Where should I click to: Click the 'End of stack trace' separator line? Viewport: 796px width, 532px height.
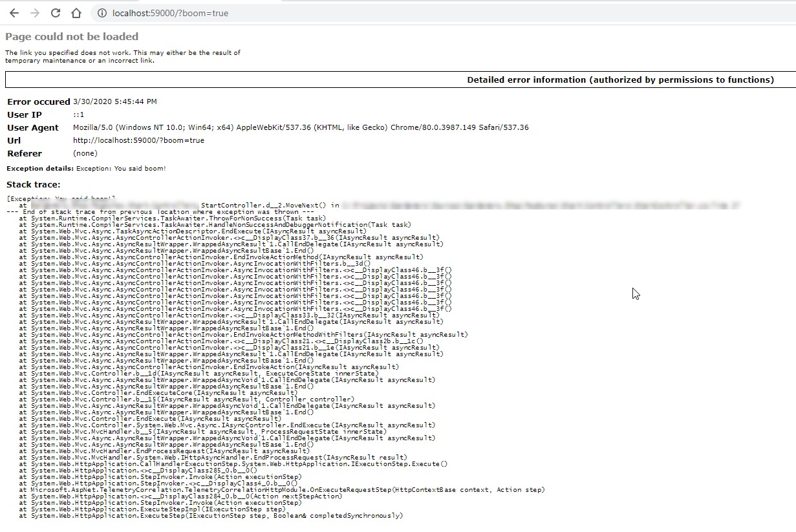160,212
